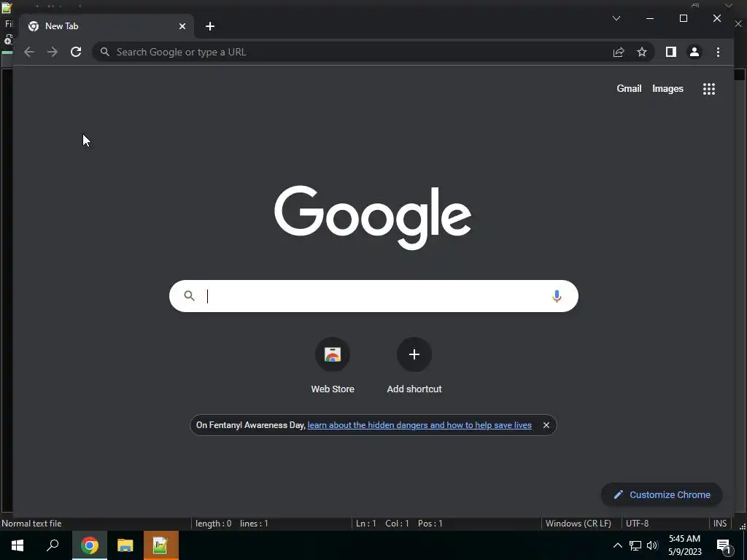The width and height of the screenshot is (747, 560).
Task: Open the Web Store shortcut
Action: click(x=333, y=366)
